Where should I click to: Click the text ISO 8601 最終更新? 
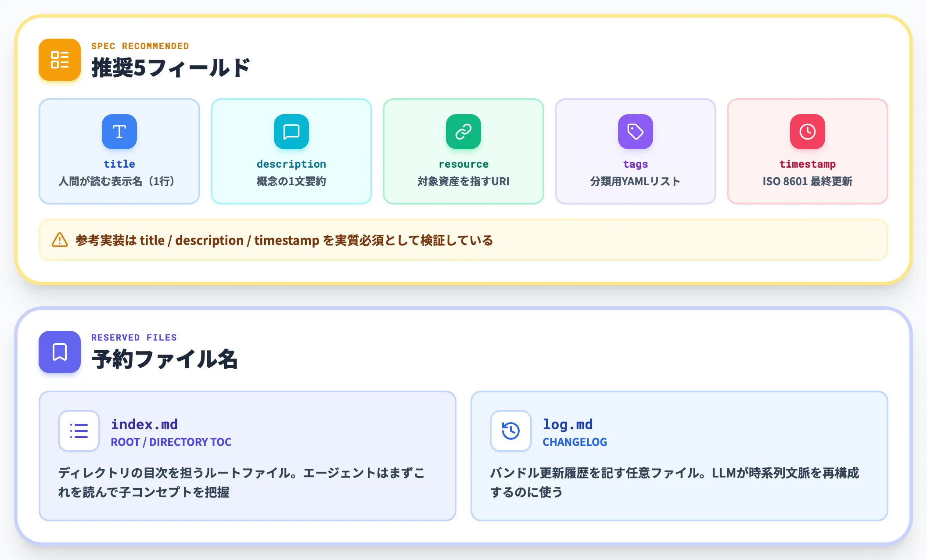[808, 181]
